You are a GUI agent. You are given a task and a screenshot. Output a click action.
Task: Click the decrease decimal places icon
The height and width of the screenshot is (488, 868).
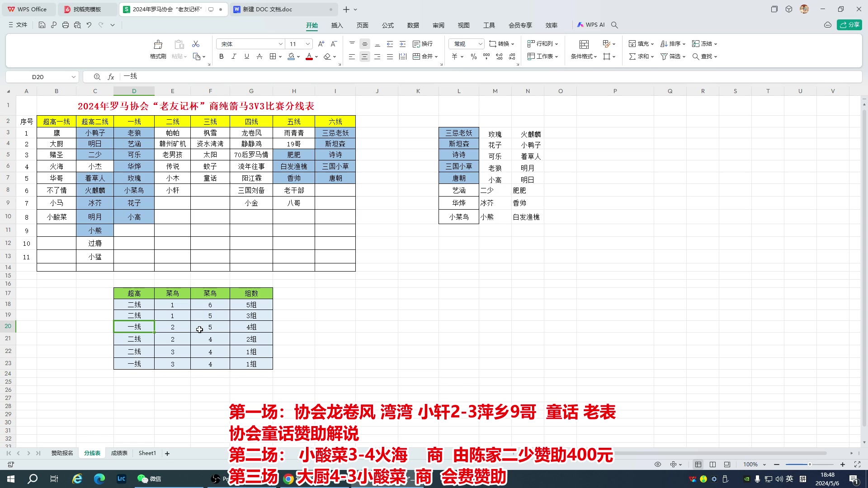(x=512, y=56)
